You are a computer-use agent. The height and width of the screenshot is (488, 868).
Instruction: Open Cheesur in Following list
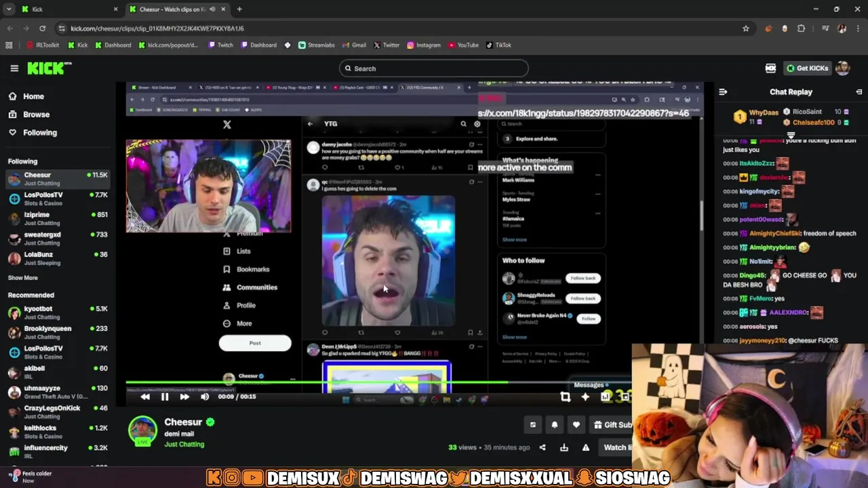[x=58, y=179]
